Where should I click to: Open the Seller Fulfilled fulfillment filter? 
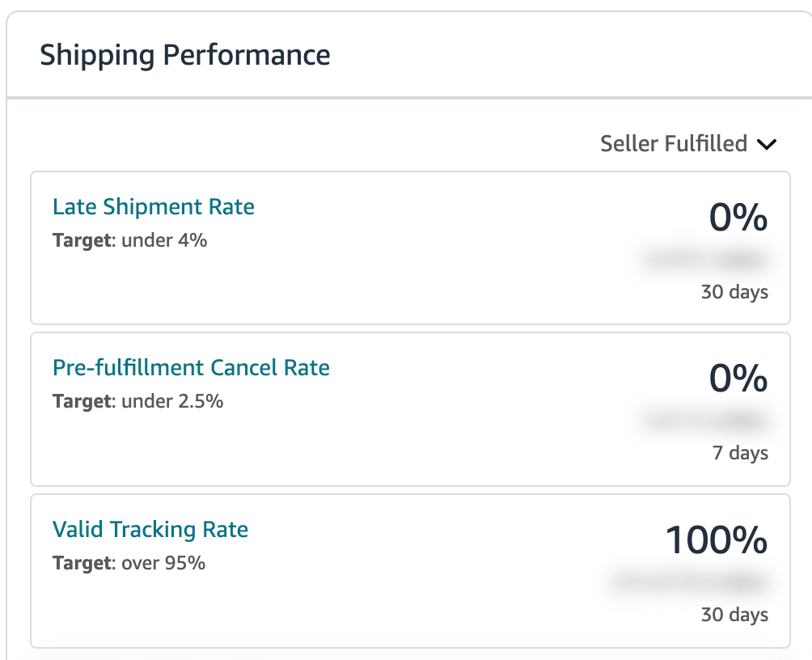coord(674,144)
